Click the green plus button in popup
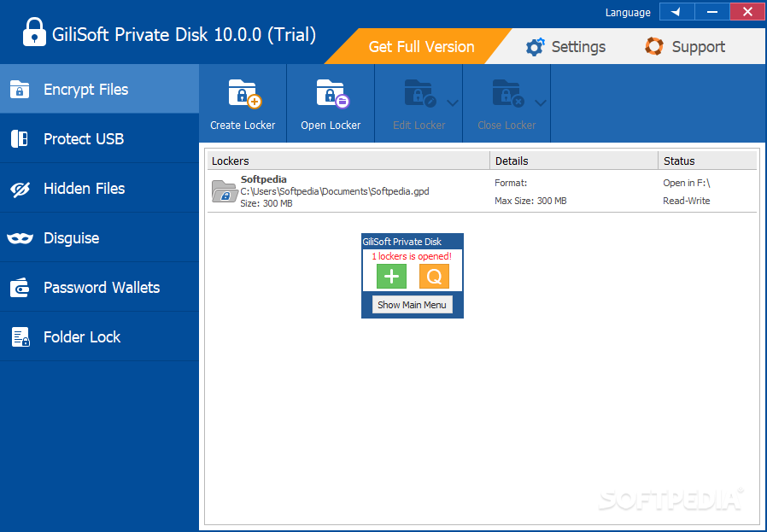767x532 pixels. 391,277
